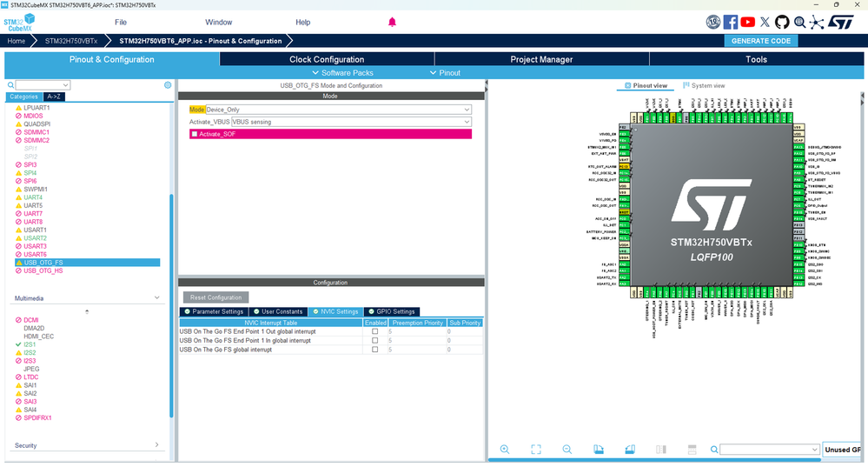Viewport: 868px width, 467px height.
Task: Click the GENERATE CODE button
Action: pyautogui.click(x=760, y=41)
